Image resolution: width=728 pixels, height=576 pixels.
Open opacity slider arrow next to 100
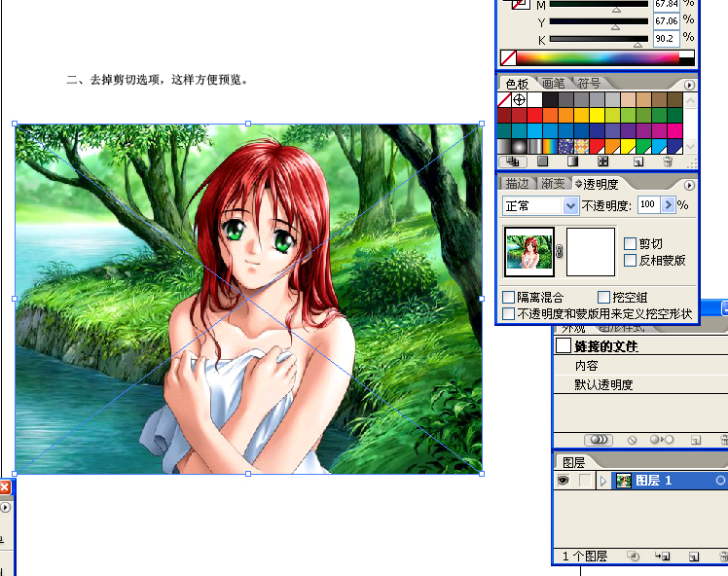coord(668,204)
